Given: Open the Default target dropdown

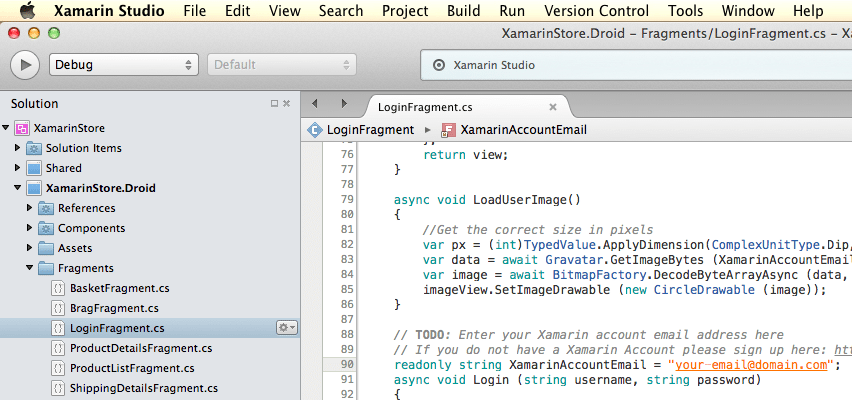Looking at the screenshot, I should tap(281, 65).
